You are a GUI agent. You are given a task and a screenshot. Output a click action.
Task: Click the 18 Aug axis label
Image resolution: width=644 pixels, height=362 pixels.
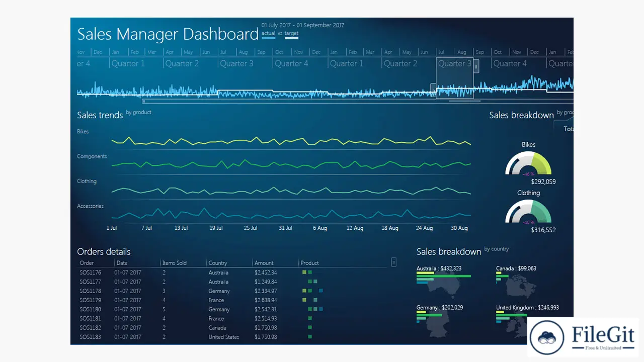(390, 228)
